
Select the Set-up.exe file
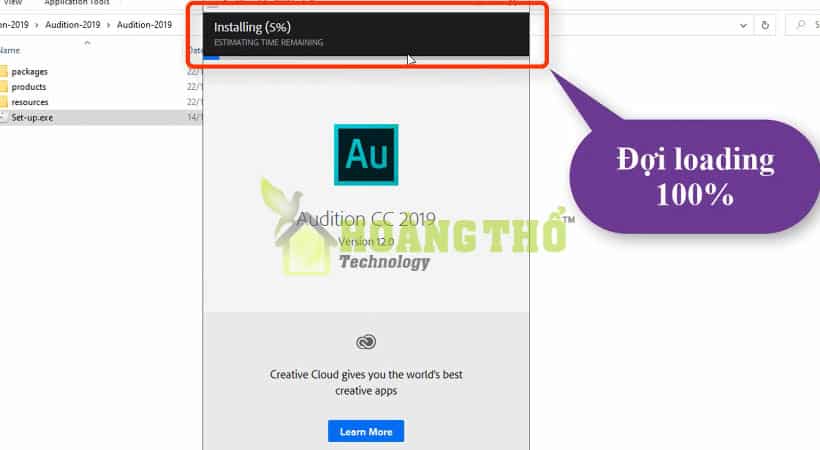coord(32,118)
